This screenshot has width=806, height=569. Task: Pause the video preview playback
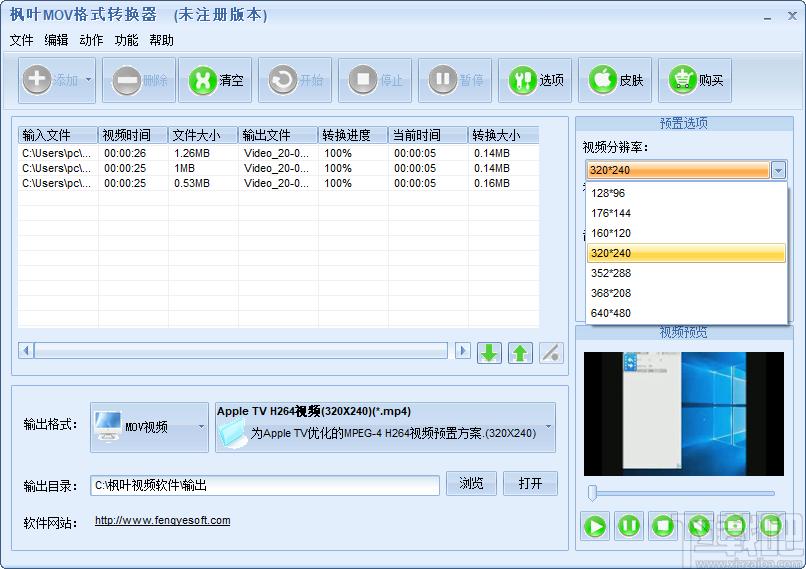[x=629, y=526]
